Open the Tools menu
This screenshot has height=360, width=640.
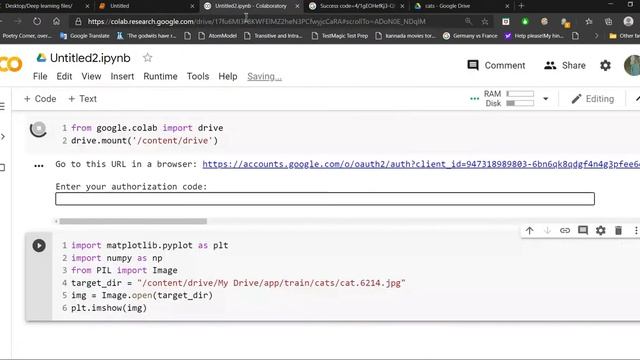pyautogui.click(x=198, y=76)
